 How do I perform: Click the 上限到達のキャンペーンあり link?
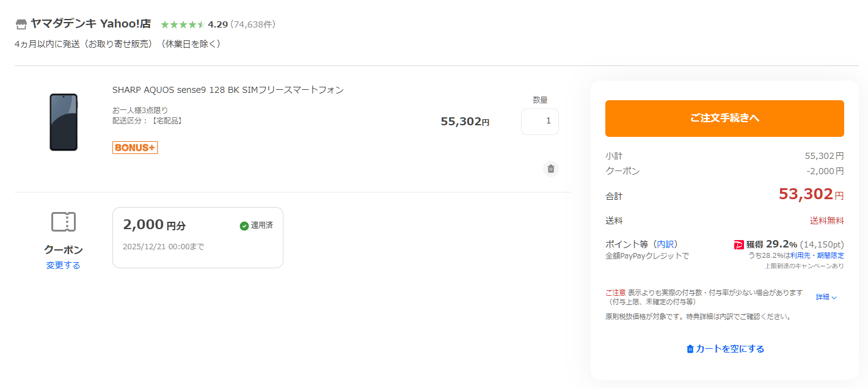coord(804,266)
